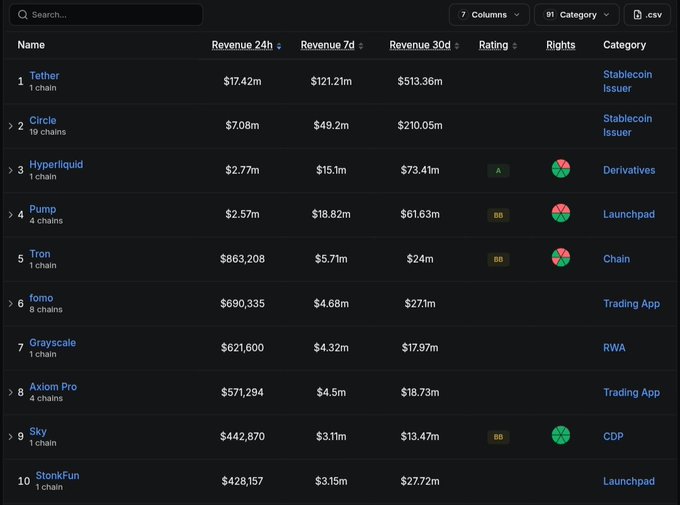The height and width of the screenshot is (505, 680).
Task: Click Tron's rights pie icon
Action: [x=561, y=258]
